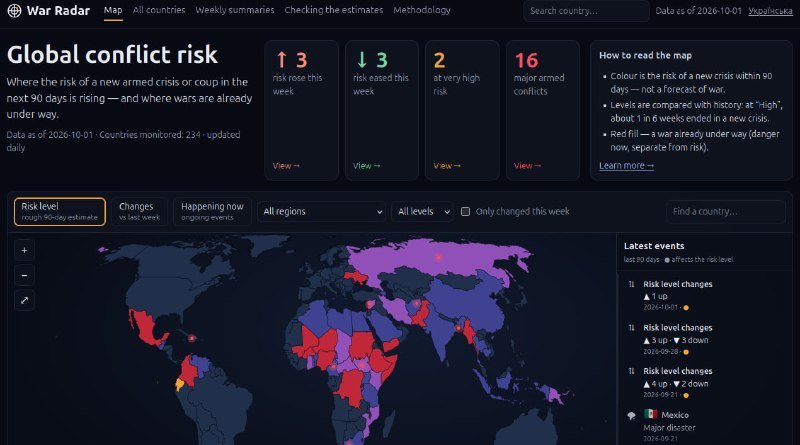Click the swap icon beside 2026-10-01 risk changes
The height and width of the screenshot is (445, 800).
tap(631, 284)
